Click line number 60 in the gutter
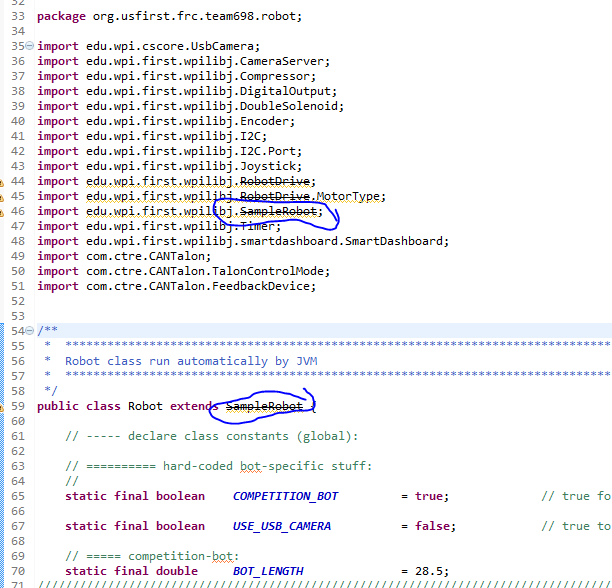 [x=18, y=421]
